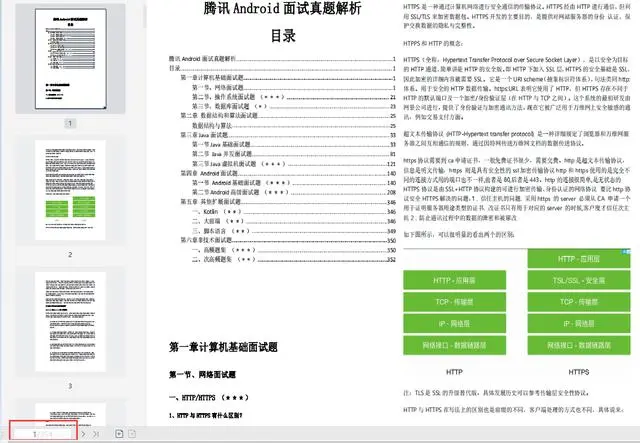Select page 1 thumbnail
The width and height of the screenshot is (640, 443).
(71, 59)
